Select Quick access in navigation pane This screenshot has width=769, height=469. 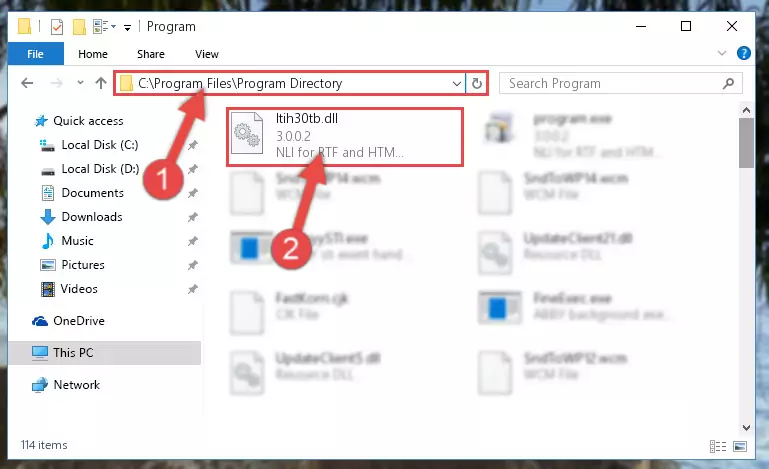coord(88,121)
